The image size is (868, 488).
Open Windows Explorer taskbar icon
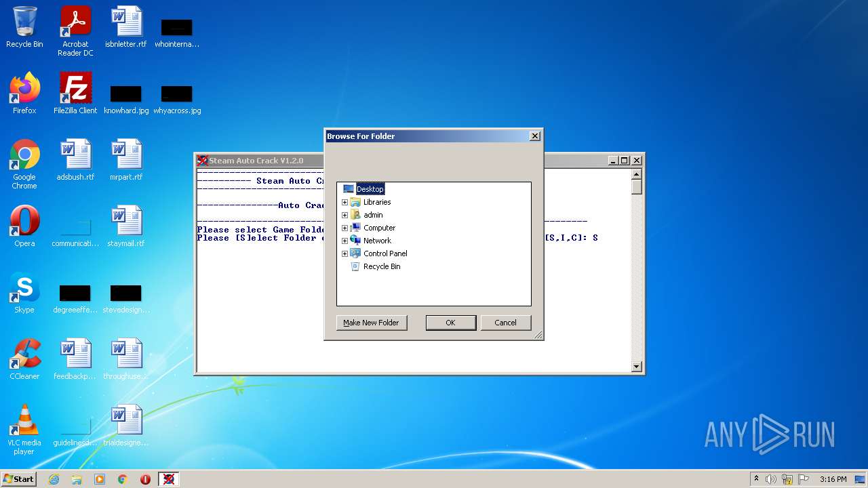pos(77,479)
